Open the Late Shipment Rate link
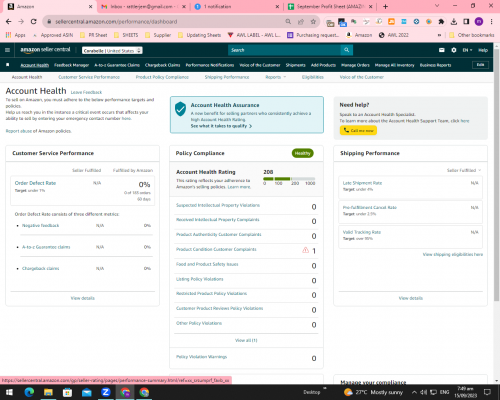The height and width of the screenshot is (400, 500). point(362,183)
